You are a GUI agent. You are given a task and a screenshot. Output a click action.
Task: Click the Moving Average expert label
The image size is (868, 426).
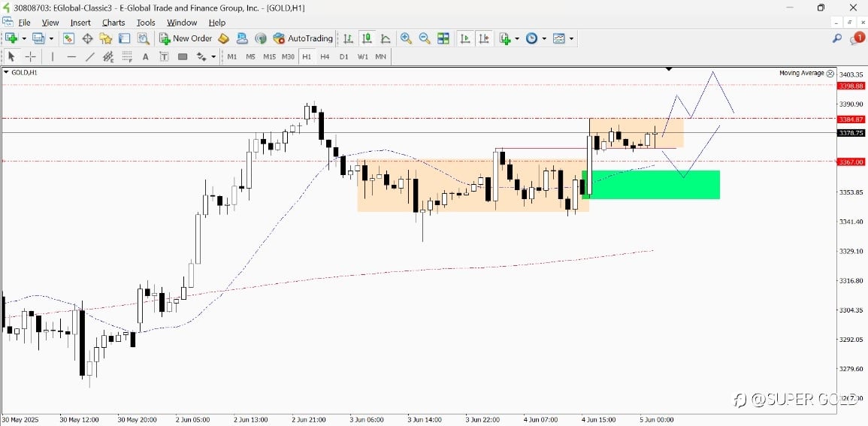[x=802, y=73]
